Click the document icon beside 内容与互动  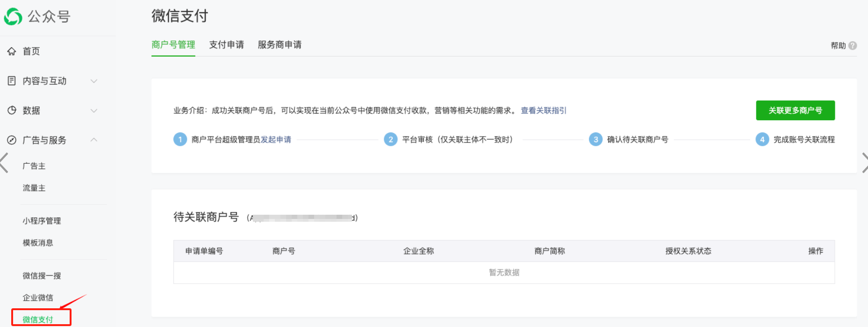tap(12, 81)
